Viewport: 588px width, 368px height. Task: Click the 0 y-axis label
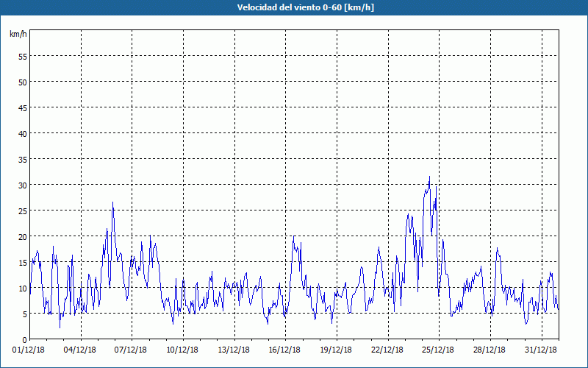point(25,340)
